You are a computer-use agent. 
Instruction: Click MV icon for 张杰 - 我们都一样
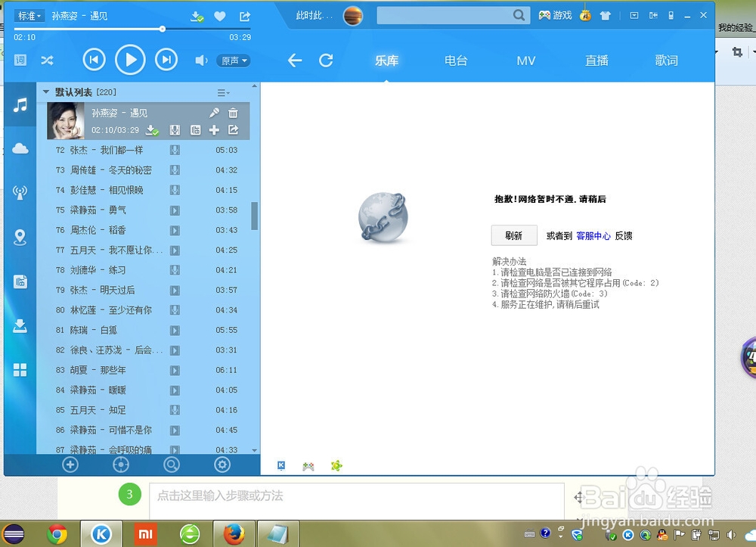coord(175,150)
